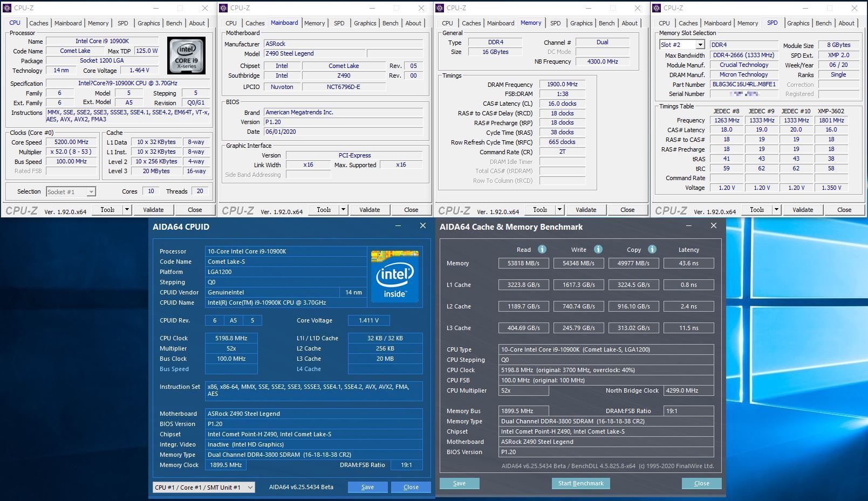
Task: Click the XMP-3602 voltage value 1.350 V
Action: point(831,188)
